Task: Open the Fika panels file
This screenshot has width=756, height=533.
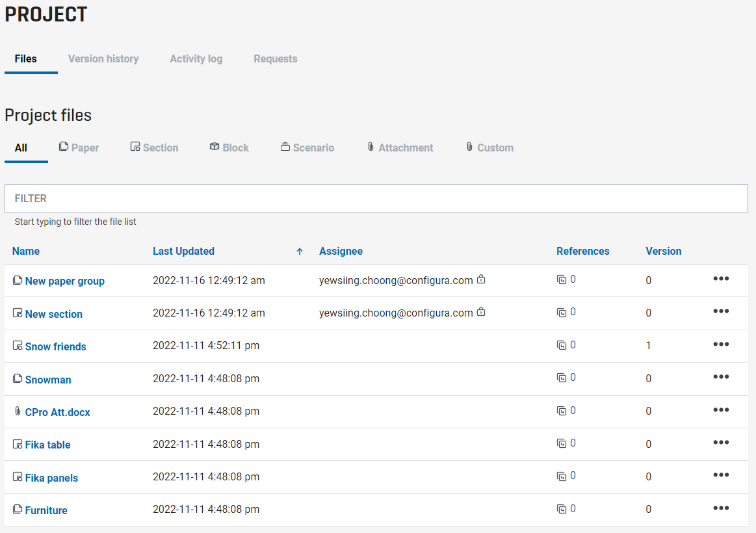Action: (51, 478)
